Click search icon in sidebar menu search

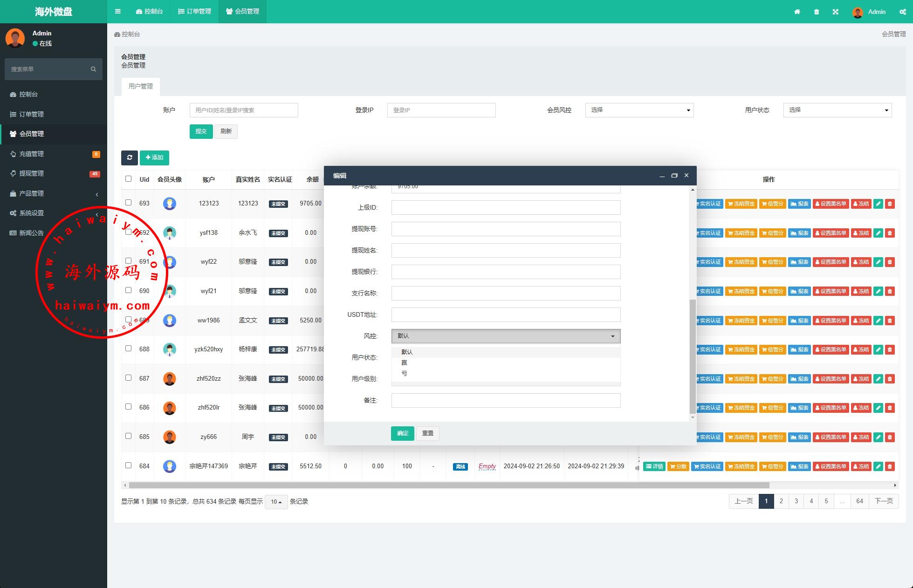click(x=93, y=69)
